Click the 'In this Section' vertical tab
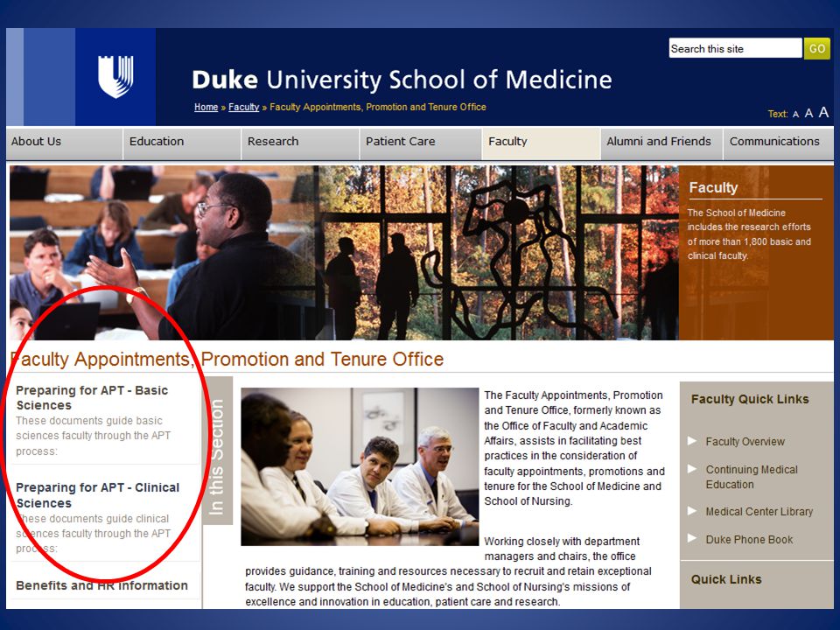 pyautogui.click(x=218, y=451)
